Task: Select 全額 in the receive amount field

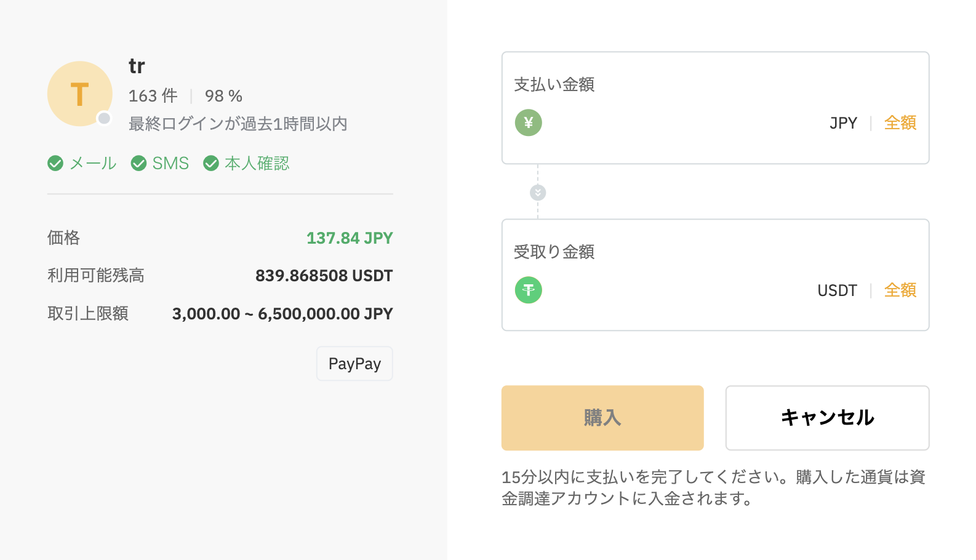Action: (900, 290)
